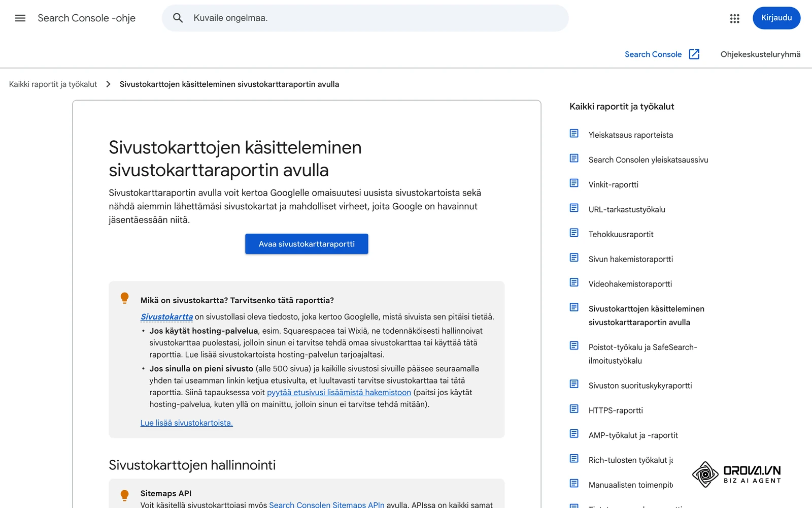Open Tehokkuusraportit sidebar entry

point(621,235)
